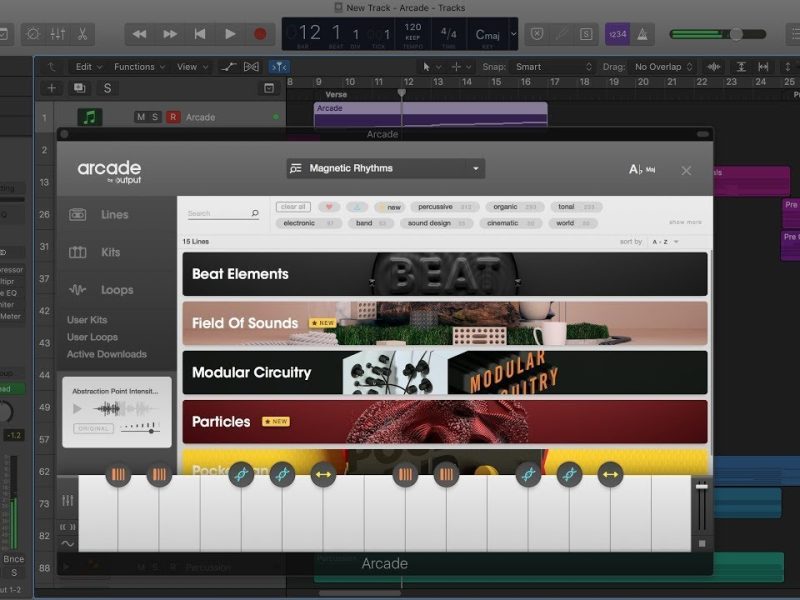Open User Loops in Arcade

pos(92,337)
